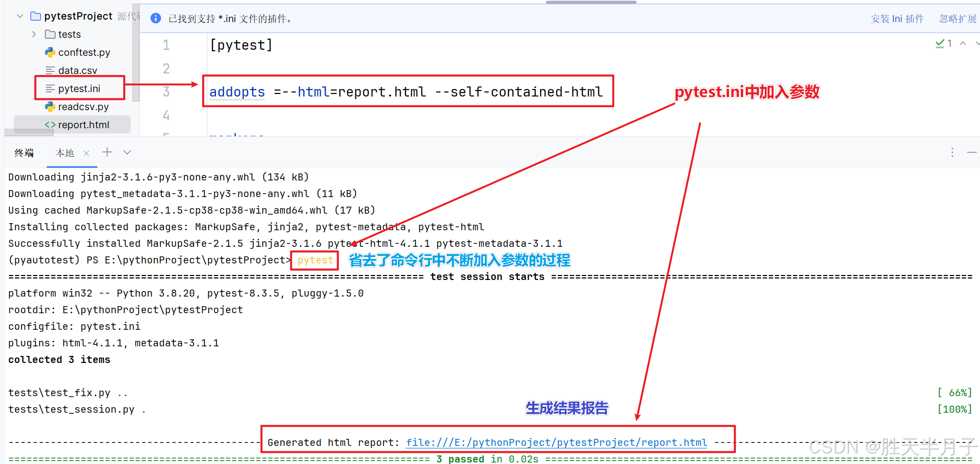Add a new terminal session
This screenshot has width=980, height=464.
point(107,152)
